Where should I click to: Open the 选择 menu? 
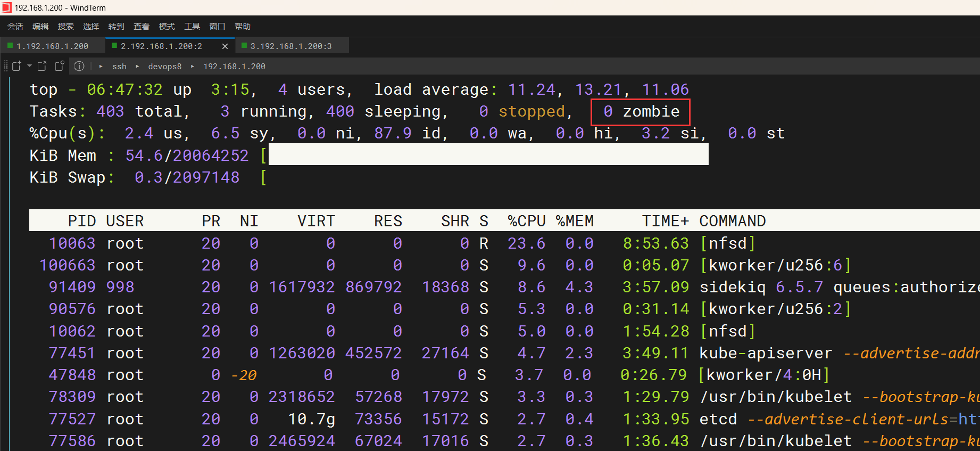pyautogui.click(x=91, y=26)
